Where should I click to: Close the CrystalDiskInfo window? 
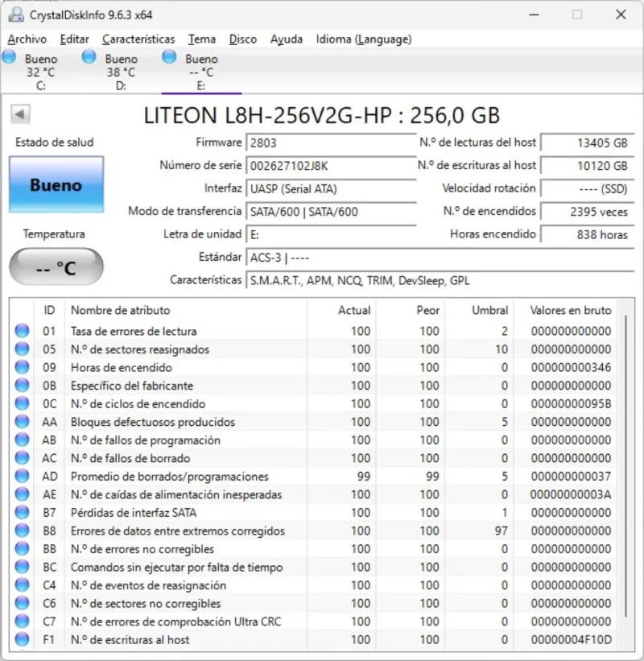pyautogui.click(x=621, y=14)
